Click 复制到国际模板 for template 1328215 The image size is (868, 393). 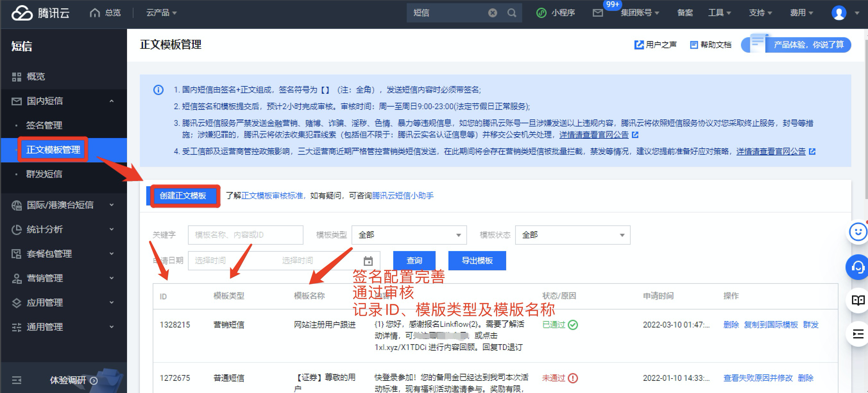click(770, 325)
